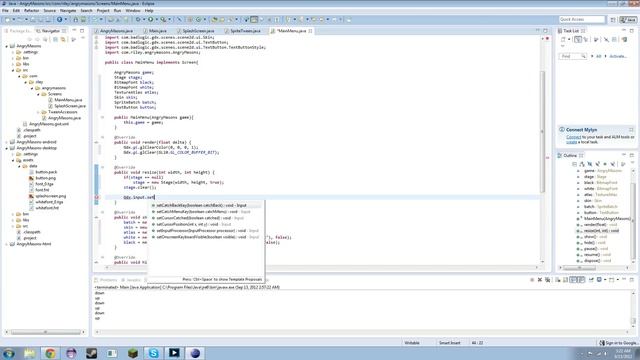Click the Debug toolbar icon

click(x=138, y=20)
